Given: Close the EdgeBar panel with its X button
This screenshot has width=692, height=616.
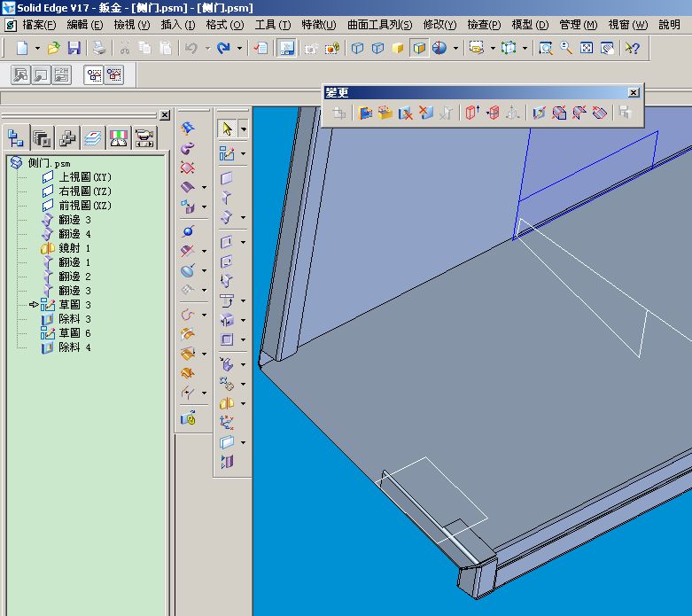Looking at the screenshot, I should click(165, 115).
